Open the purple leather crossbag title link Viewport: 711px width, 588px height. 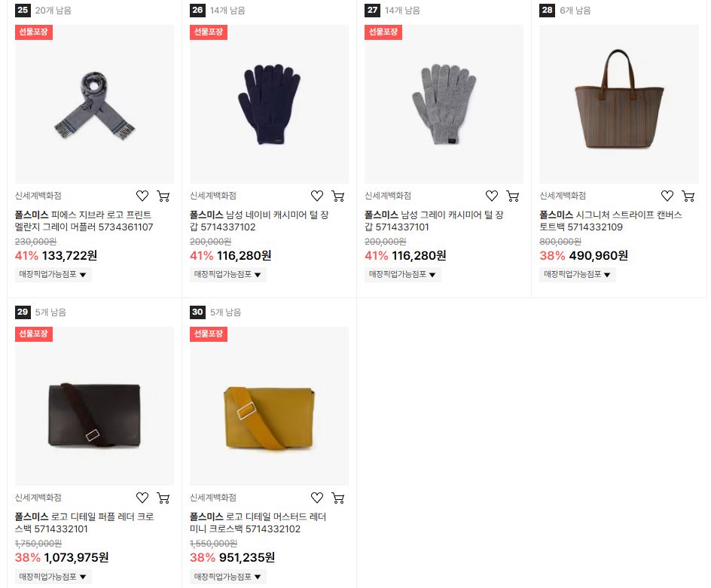pos(84,522)
